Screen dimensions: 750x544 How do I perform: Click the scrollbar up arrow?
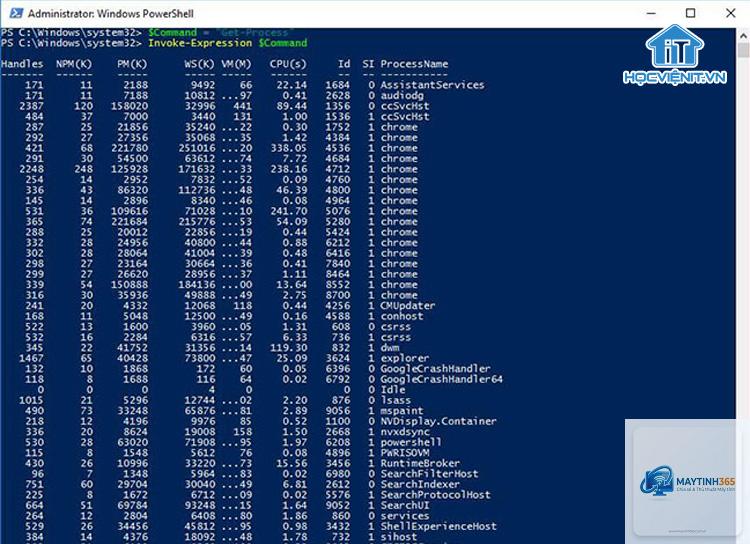pos(743,36)
